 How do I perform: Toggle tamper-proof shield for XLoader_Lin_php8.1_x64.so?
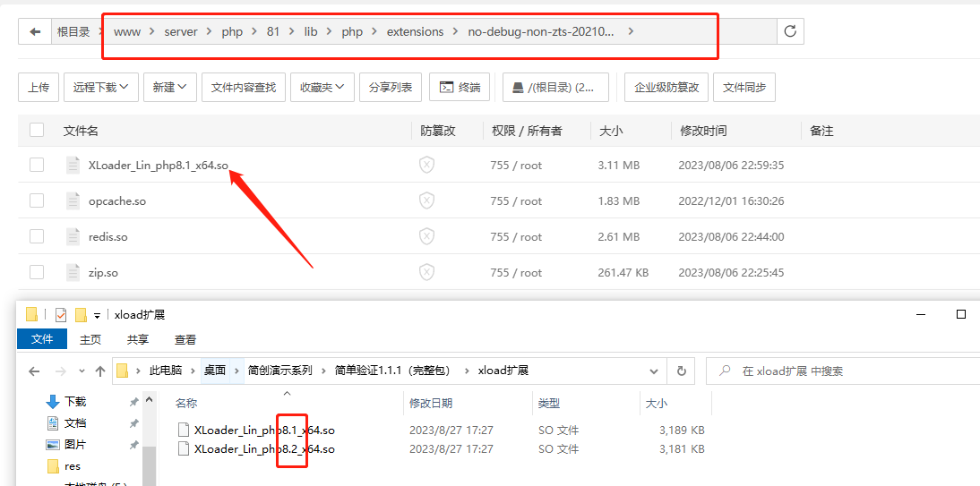[426, 166]
